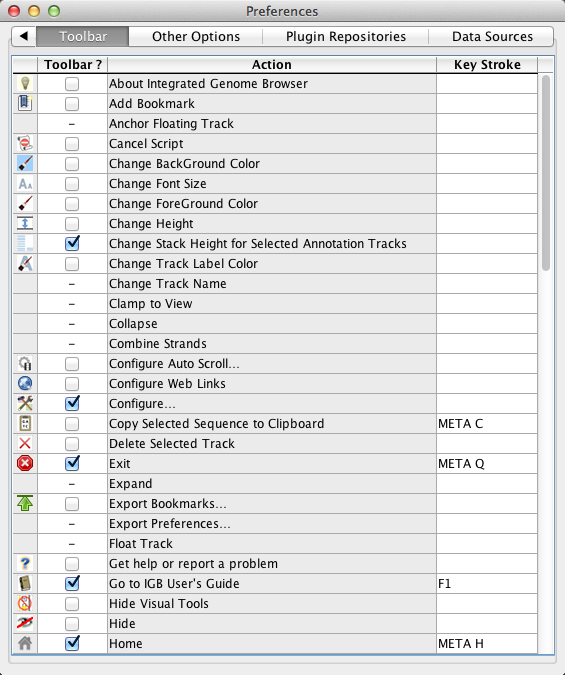Click the Home house icon
The height and width of the screenshot is (675, 565).
point(25,643)
